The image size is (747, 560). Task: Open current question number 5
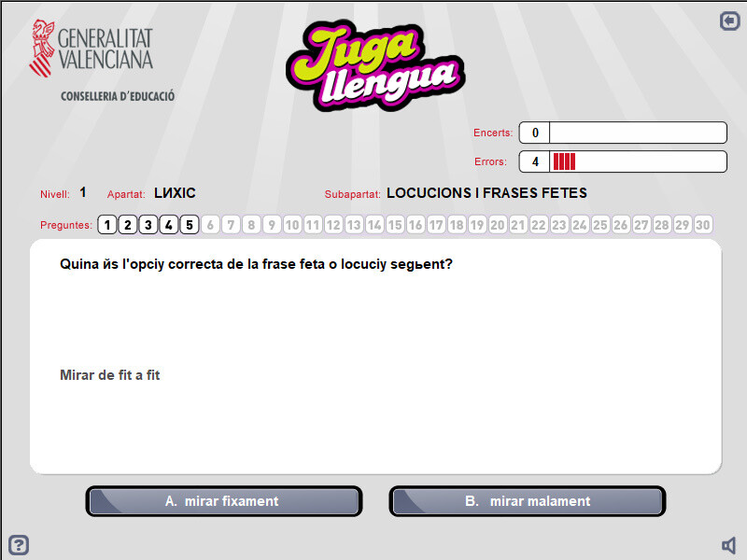pos(190,225)
